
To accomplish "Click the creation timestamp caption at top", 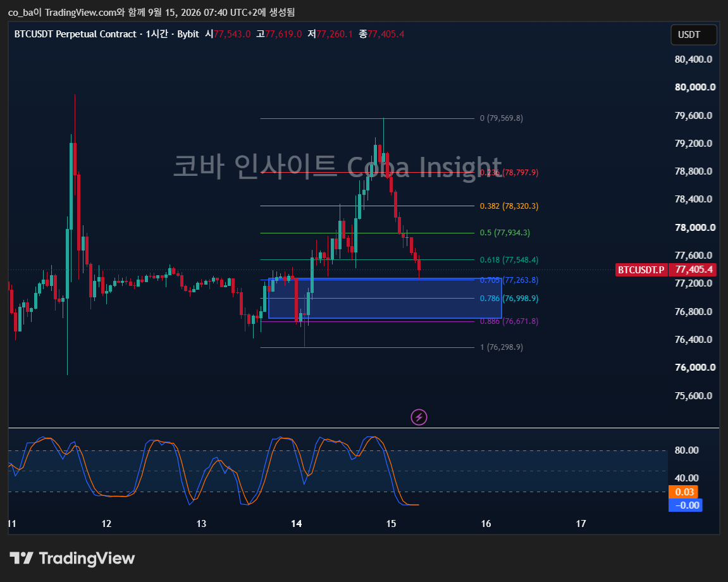I will (x=151, y=13).
